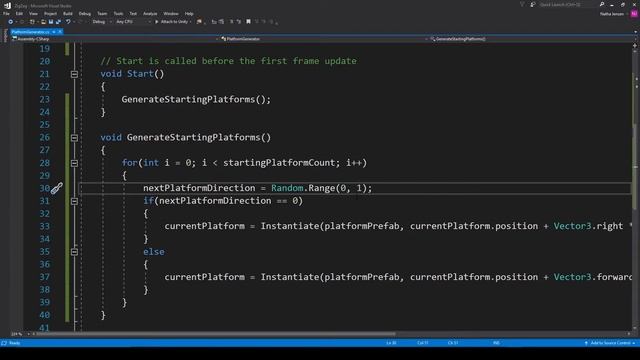Click the notifications filter icon

click(x=522, y=4)
